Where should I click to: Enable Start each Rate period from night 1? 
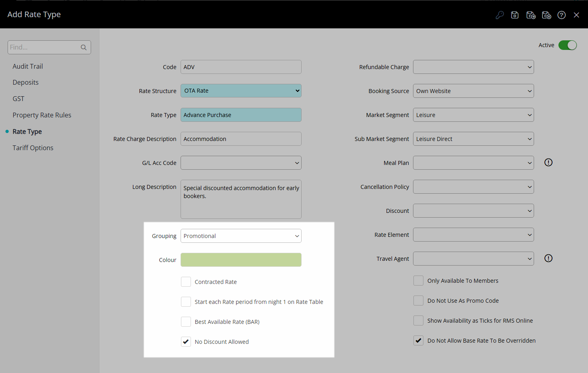(186, 302)
